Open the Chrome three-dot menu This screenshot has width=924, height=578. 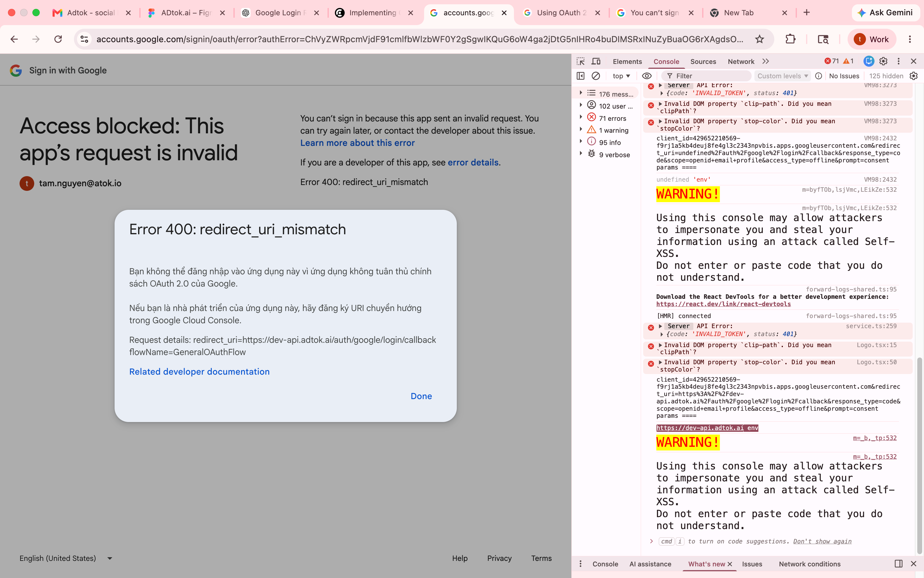click(x=910, y=39)
